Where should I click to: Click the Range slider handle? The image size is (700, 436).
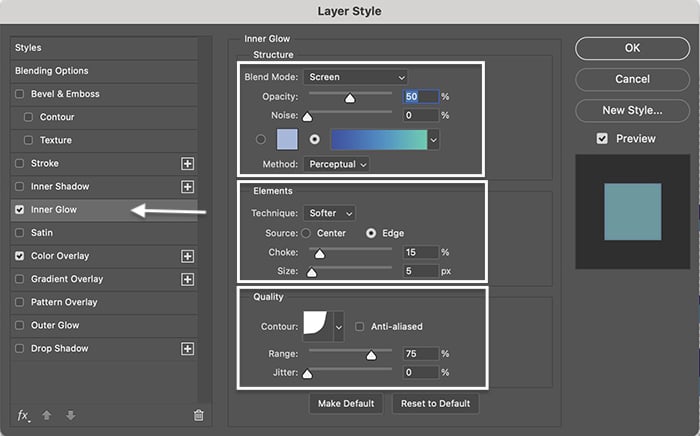click(371, 355)
